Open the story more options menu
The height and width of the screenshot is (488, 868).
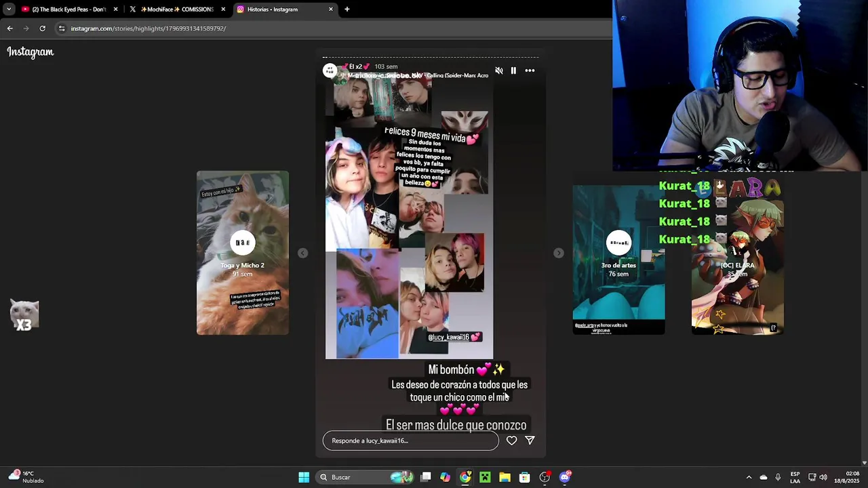[x=530, y=70]
